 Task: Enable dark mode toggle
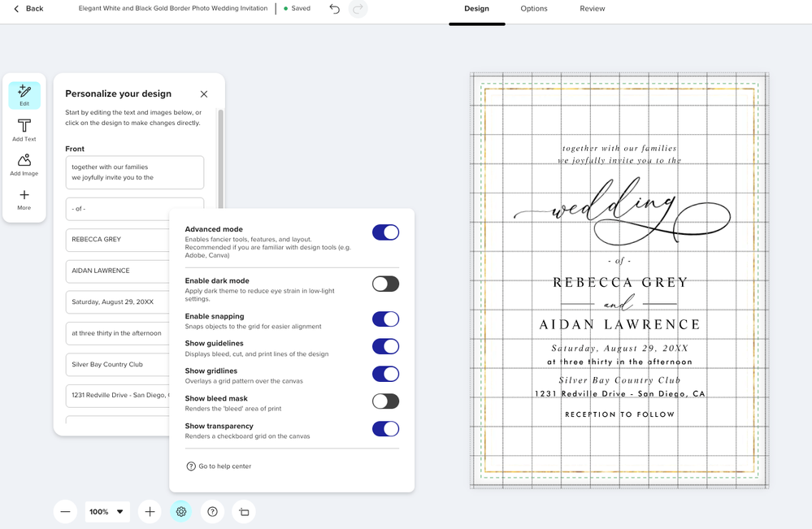[385, 284]
